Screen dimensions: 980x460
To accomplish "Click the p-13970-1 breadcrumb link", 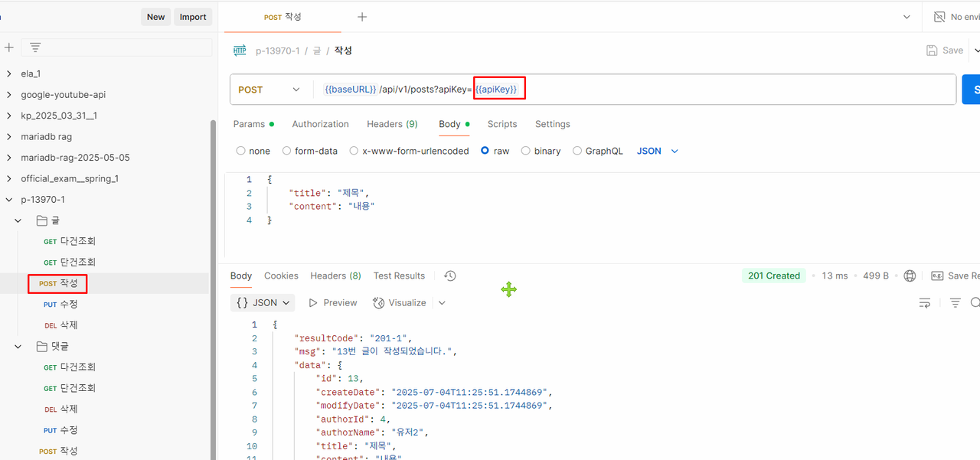I will pyautogui.click(x=278, y=51).
